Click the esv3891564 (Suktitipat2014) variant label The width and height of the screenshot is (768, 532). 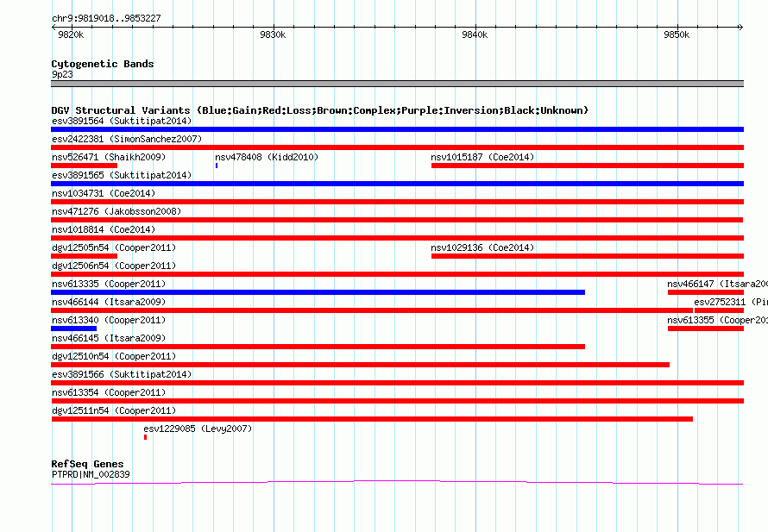pos(122,121)
